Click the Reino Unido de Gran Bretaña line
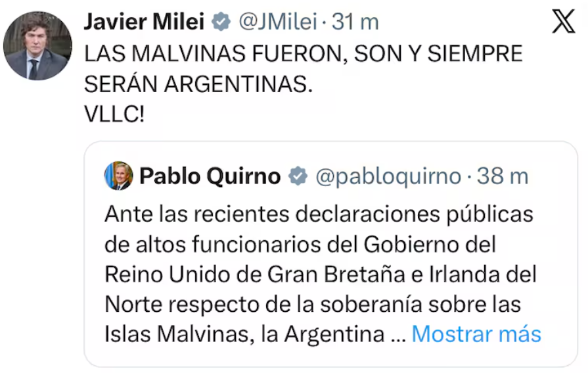 [x=321, y=273]
